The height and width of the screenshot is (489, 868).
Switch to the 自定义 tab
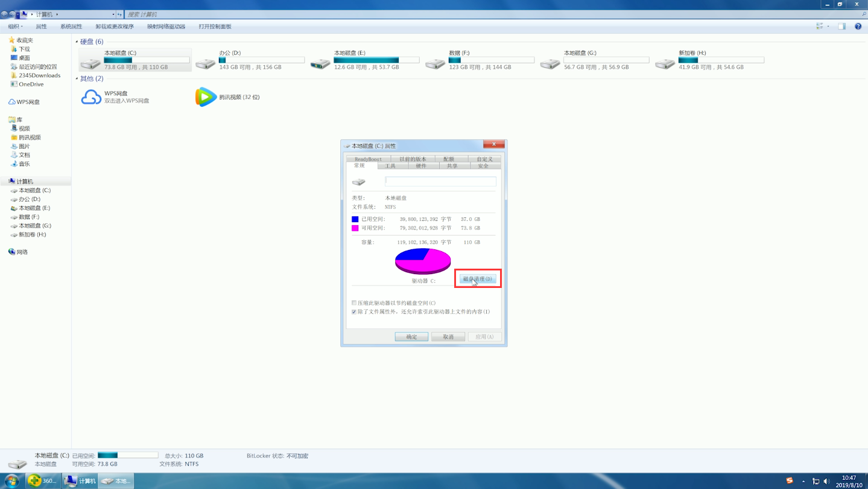pyautogui.click(x=484, y=159)
